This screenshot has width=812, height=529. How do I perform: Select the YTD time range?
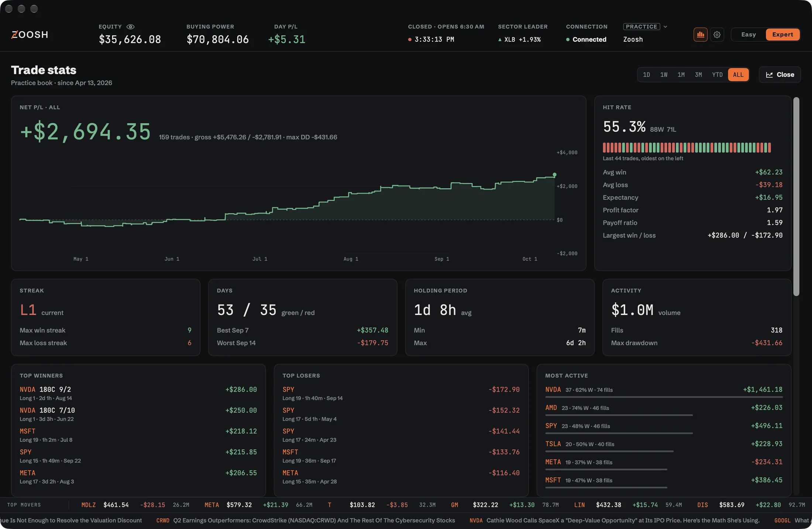pyautogui.click(x=717, y=75)
